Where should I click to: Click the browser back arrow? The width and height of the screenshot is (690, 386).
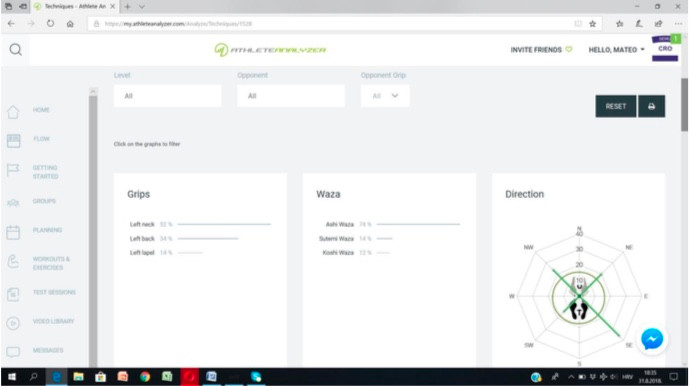point(11,23)
